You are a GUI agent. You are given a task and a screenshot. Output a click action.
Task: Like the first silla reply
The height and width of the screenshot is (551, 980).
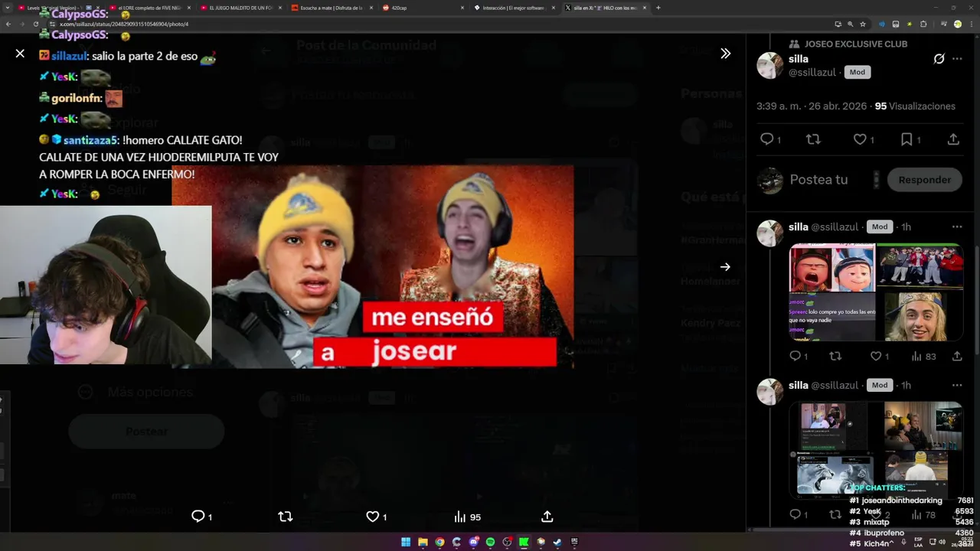(876, 356)
